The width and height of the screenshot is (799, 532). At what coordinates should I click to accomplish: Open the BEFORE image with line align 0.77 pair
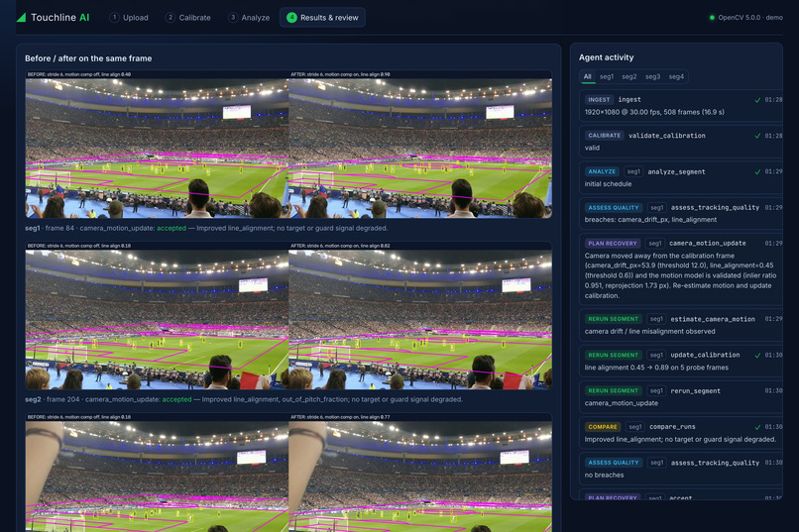pos(157,477)
